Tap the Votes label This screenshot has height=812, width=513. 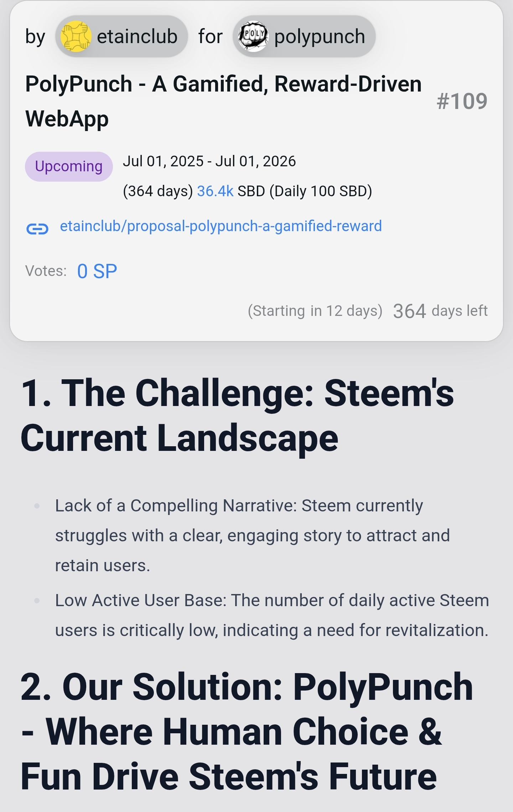coord(46,271)
